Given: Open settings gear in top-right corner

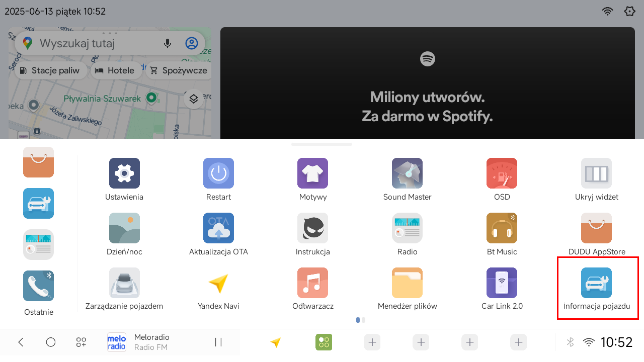Looking at the screenshot, I should pyautogui.click(x=629, y=11).
